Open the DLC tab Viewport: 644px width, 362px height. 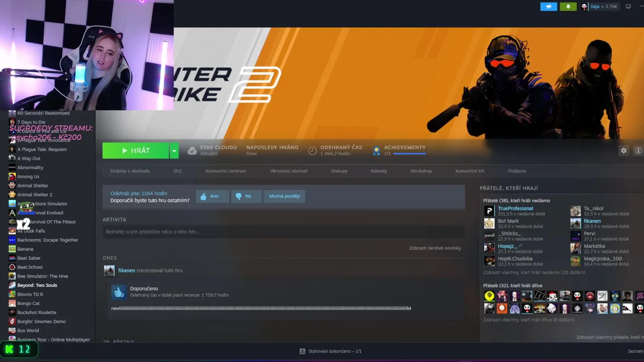[x=178, y=171]
